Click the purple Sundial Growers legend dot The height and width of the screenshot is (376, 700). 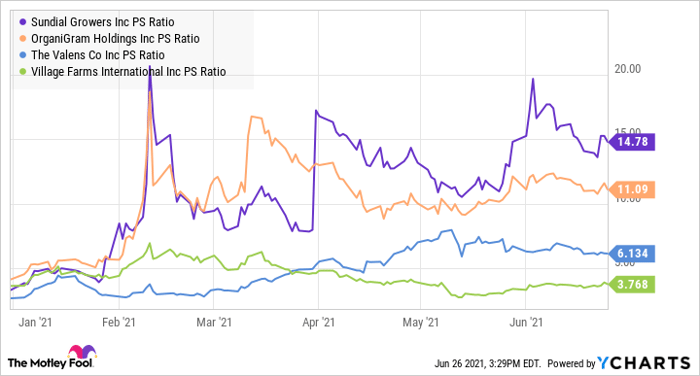(23, 21)
